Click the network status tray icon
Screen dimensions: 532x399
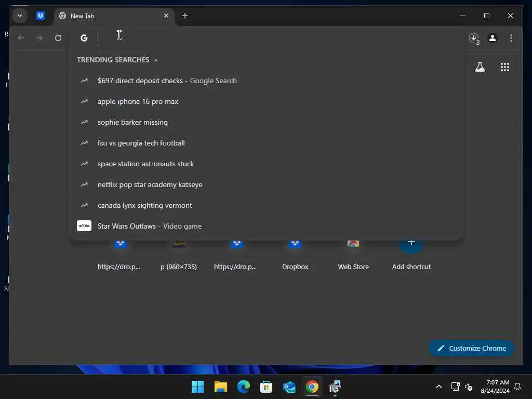pos(455,387)
